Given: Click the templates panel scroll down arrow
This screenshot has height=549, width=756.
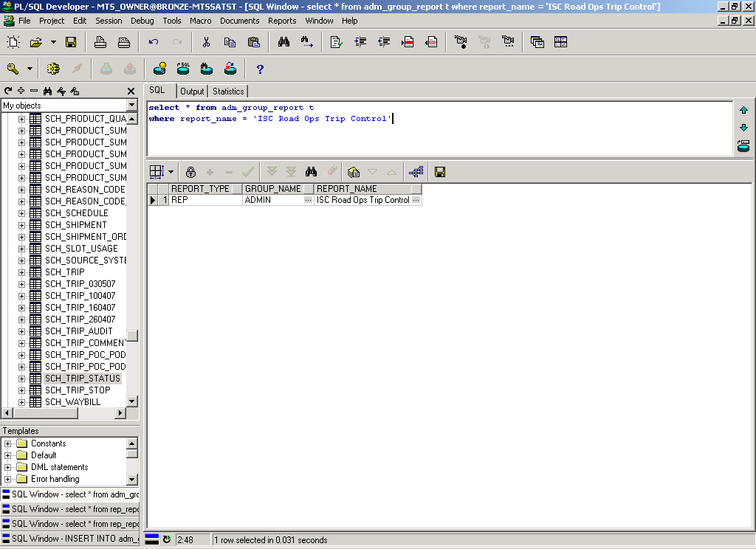Looking at the screenshot, I should click(x=132, y=479).
